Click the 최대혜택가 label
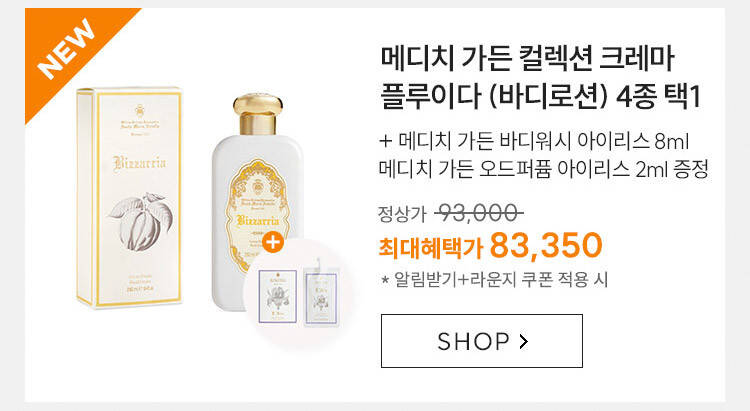 431,247
